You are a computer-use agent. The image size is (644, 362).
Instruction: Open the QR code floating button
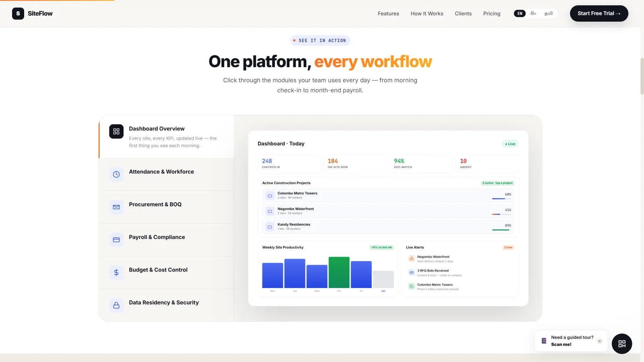(x=622, y=343)
